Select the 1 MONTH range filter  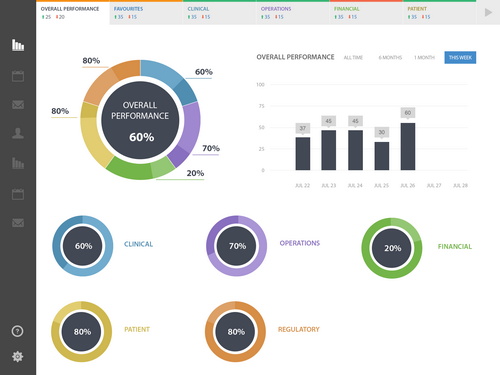(x=424, y=58)
